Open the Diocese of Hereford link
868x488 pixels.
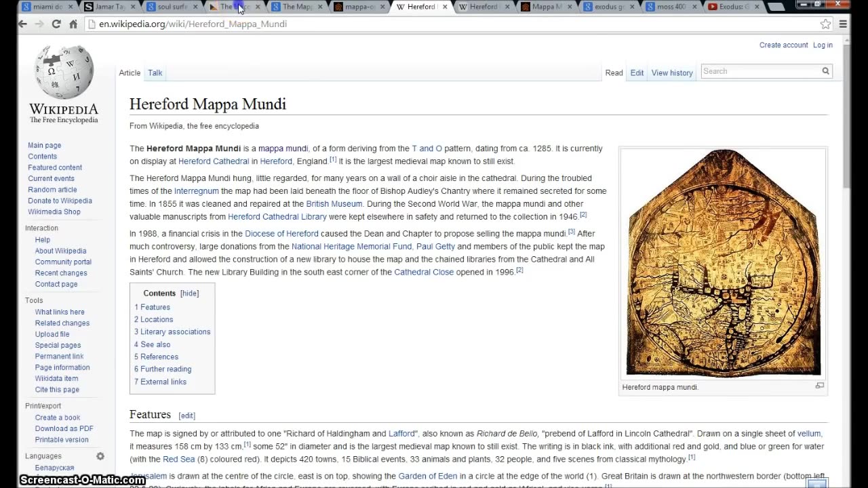pyautogui.click(x=281, y=234)
